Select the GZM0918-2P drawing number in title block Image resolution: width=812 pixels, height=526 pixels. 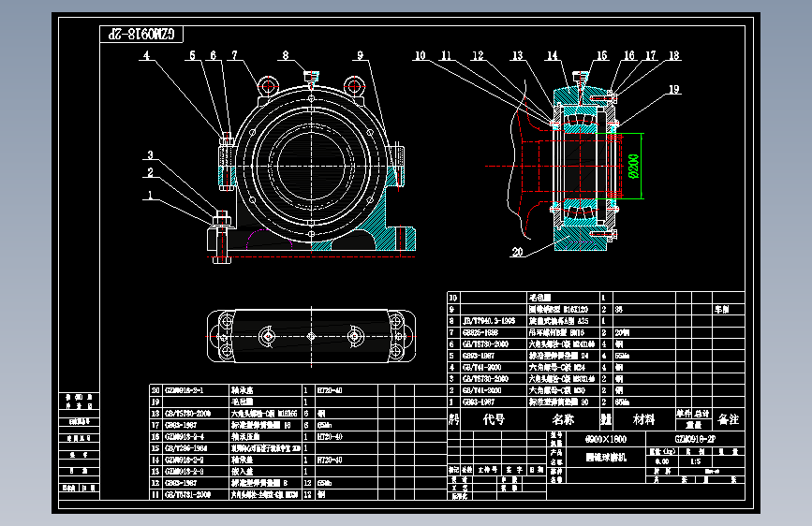coord(695,440)
